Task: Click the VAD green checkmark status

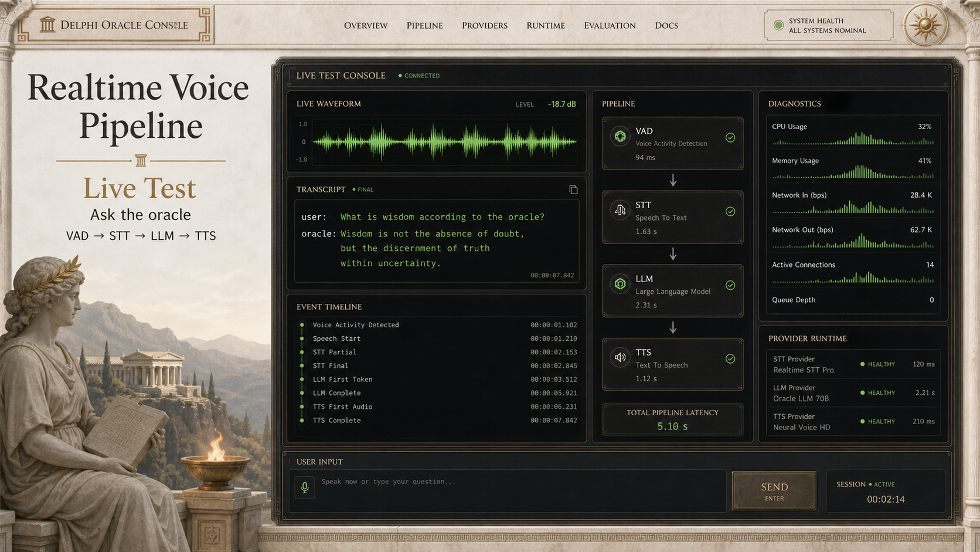Action: [x=730, y=137]
